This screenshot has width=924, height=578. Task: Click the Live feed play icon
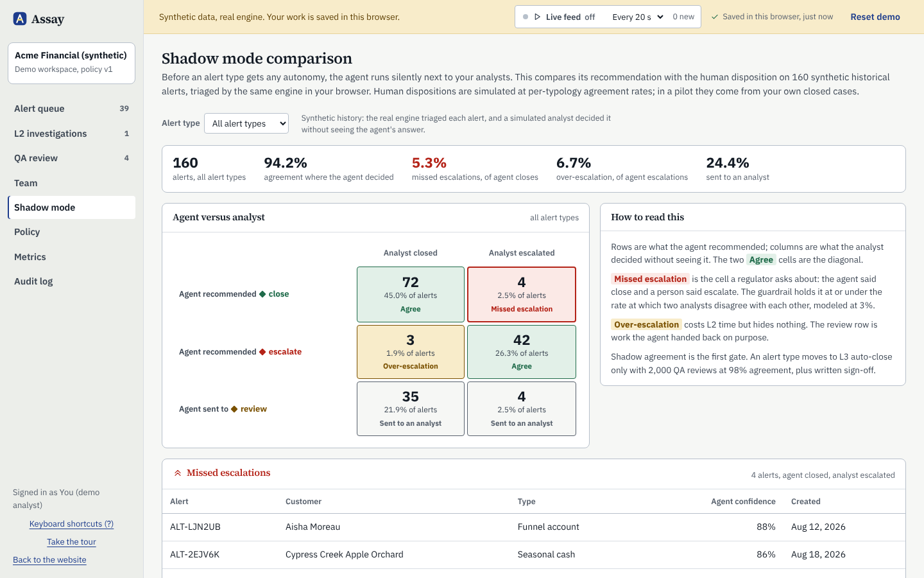pyautogui.click(x=538, y=17)
